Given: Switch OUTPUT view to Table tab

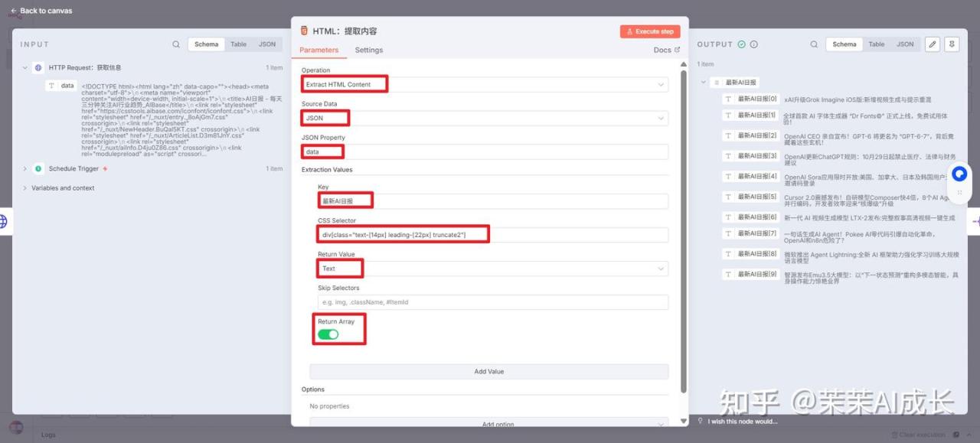Looking at the screenshot, I should pyautogui.click(x=876, y=44).
